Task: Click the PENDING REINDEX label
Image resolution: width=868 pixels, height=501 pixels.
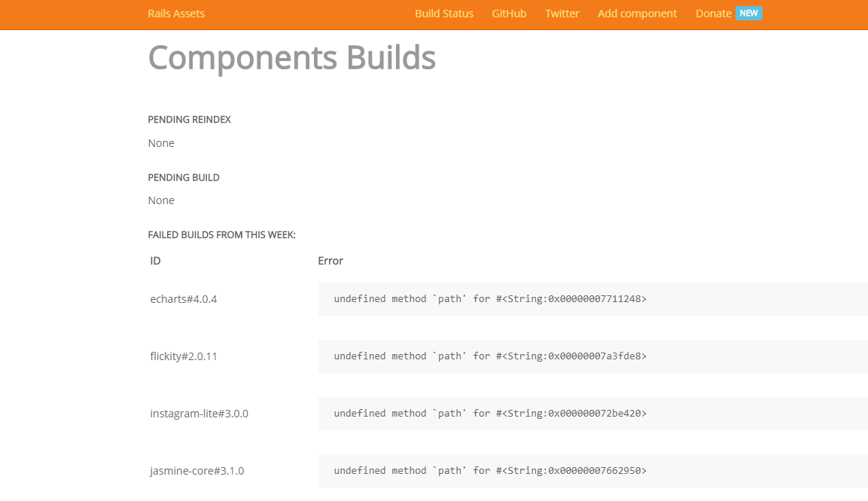Action: (x=189, y=120)
